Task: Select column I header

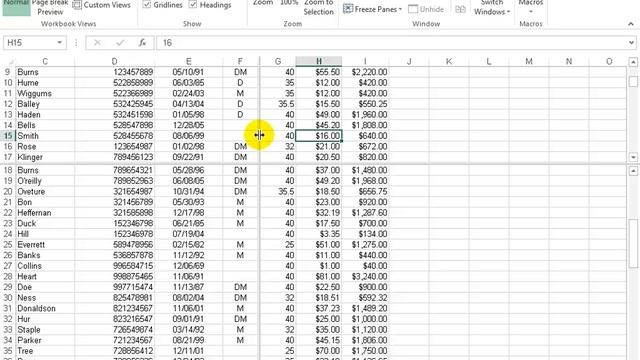Action: 365,61
